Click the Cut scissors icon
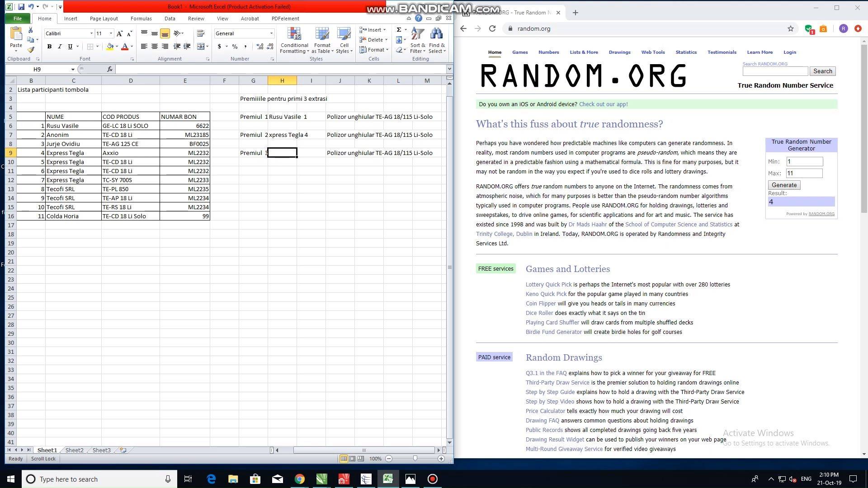 pyautogui.click(x=30, y=30)
